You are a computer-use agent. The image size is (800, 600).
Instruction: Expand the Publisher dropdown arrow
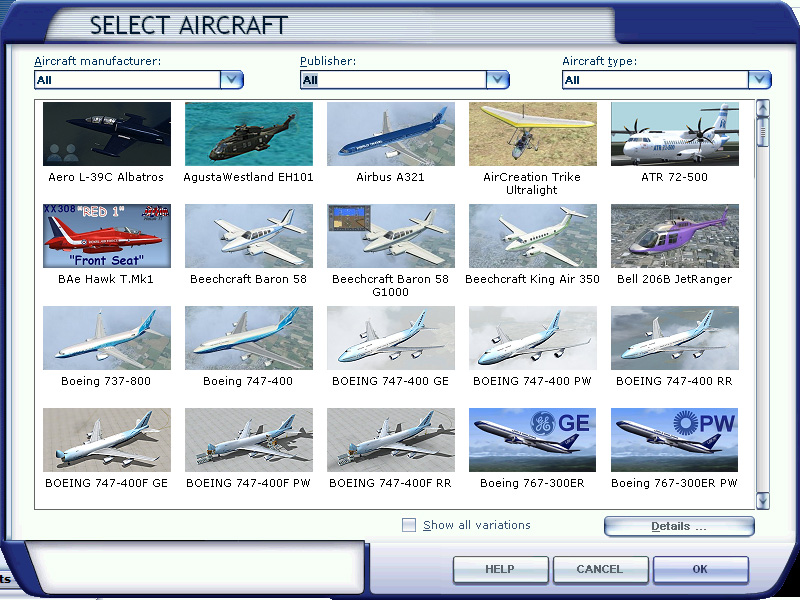coord(497,80)
